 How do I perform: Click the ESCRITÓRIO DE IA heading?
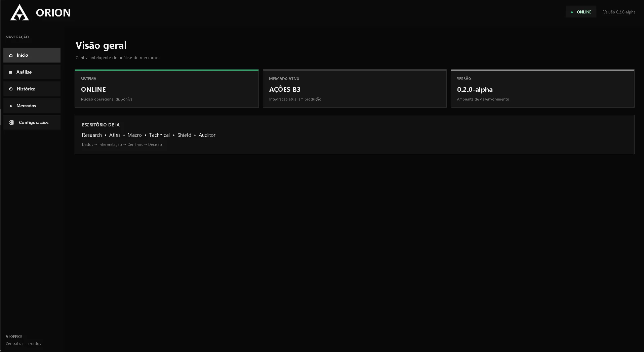pos(101,125)
